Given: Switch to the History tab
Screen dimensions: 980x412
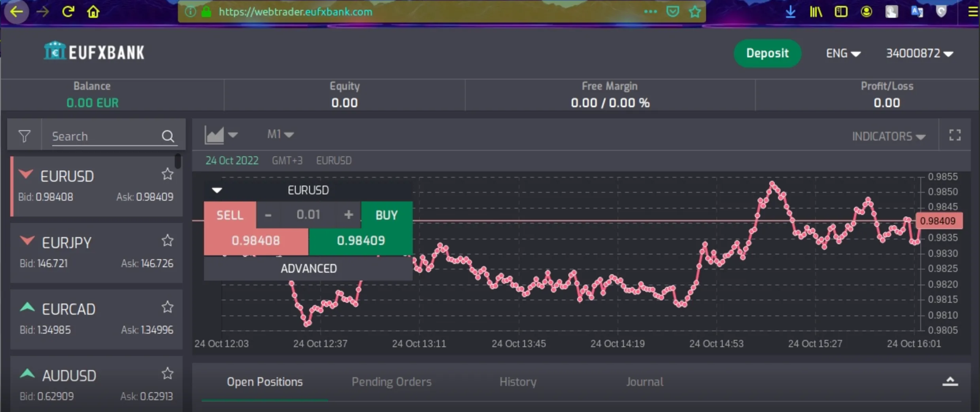Looking at the screenshot, I should [518, 382].
